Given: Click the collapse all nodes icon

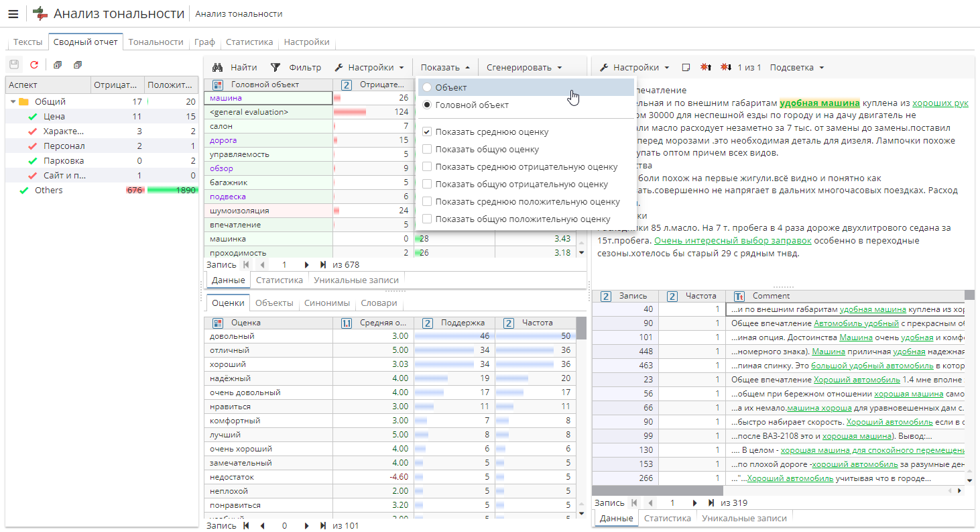Looking at the screenshot, I should [x=78, y=65].
